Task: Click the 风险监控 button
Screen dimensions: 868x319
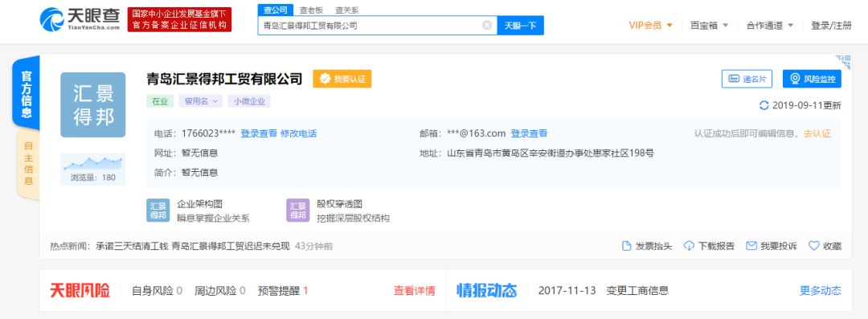Action: (x=812, y=79)
